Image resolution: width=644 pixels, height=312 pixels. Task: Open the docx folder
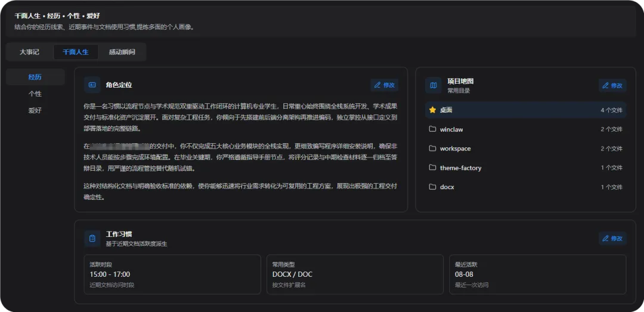(x=526, y=187)
